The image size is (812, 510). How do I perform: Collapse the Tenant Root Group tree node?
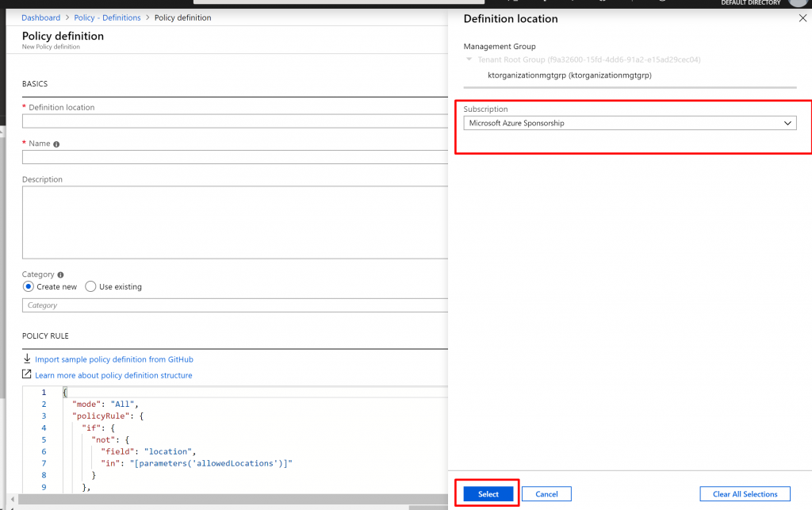(469, 59)
